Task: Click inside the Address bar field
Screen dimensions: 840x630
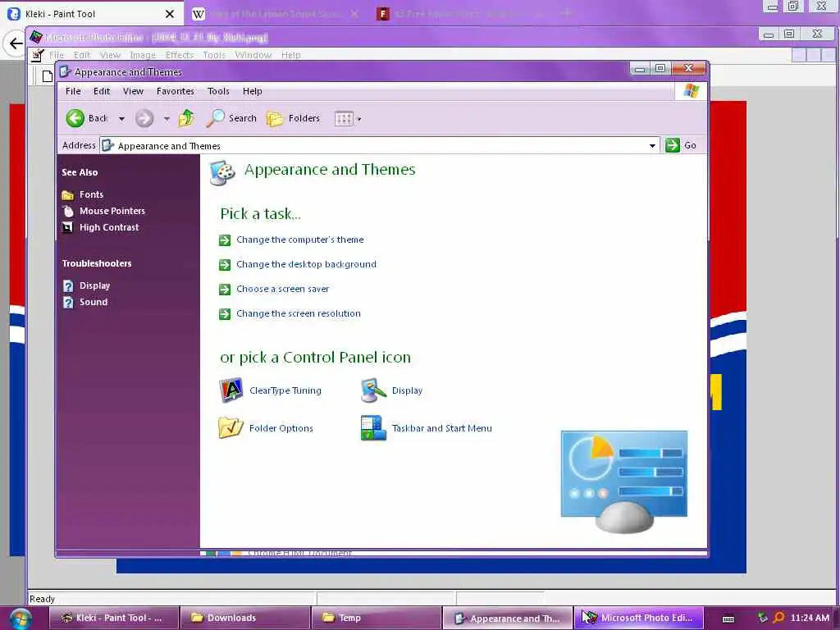Action: point(379,146)
